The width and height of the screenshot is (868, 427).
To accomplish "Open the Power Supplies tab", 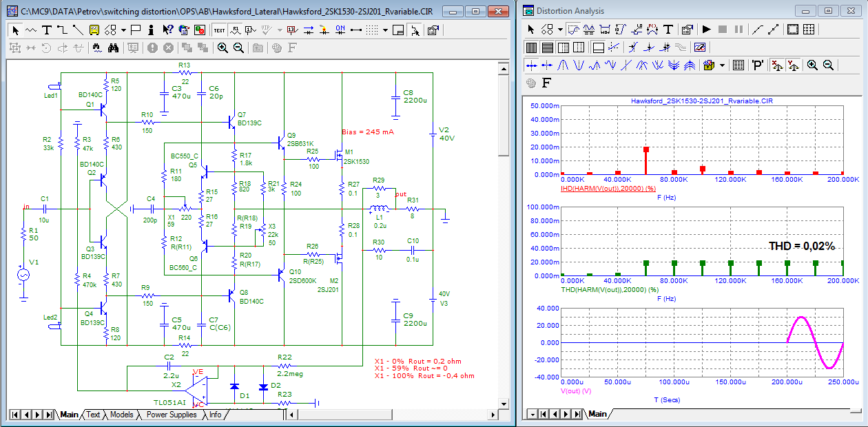I will (171, 415).
